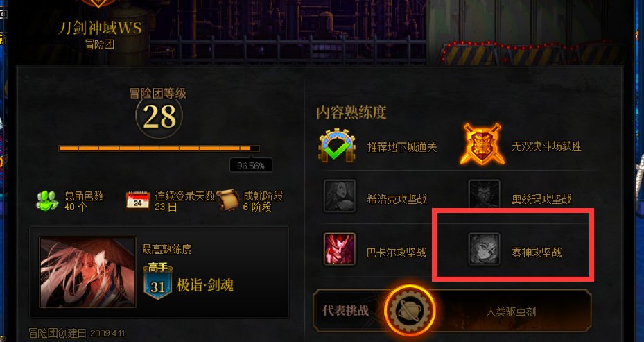
Task: Open the 代表挑战 planet gear emblem
Action: coord(410,310)
